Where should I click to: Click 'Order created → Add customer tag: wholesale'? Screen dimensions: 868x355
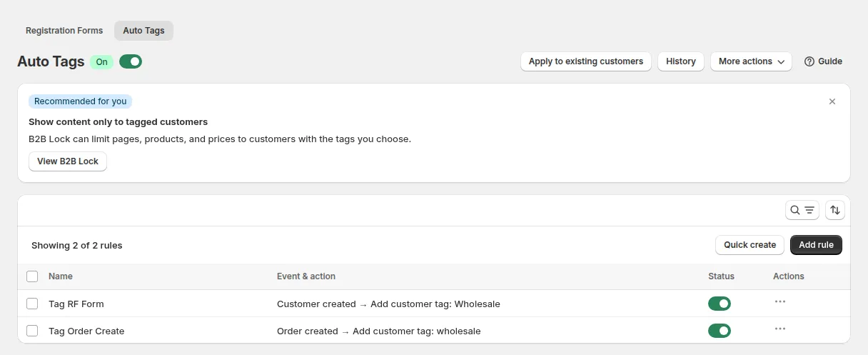pyautogui.click(x=379, y=331)
